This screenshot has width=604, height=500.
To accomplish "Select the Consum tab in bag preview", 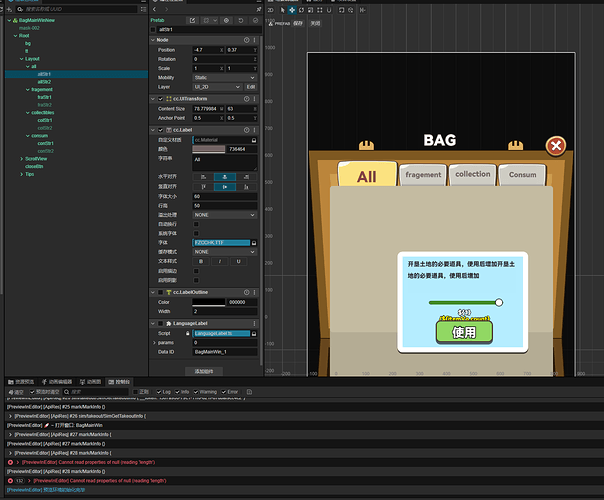I will point(522,175).
